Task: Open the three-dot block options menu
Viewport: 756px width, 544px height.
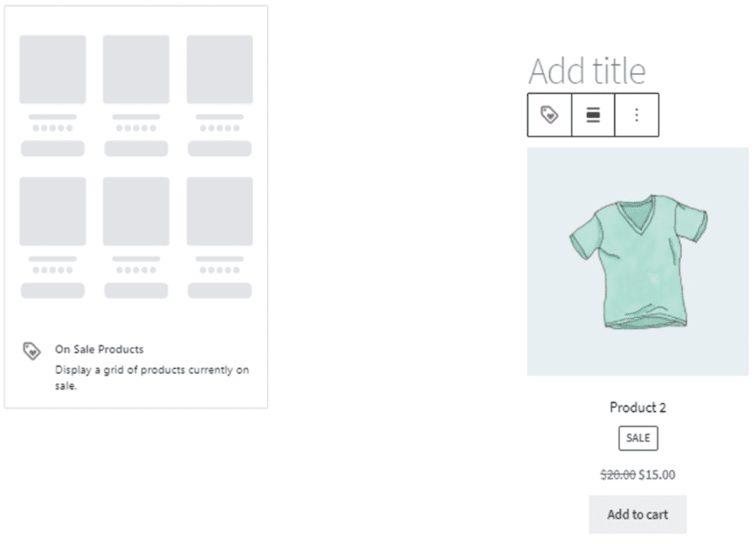Action: click(636, 115)
